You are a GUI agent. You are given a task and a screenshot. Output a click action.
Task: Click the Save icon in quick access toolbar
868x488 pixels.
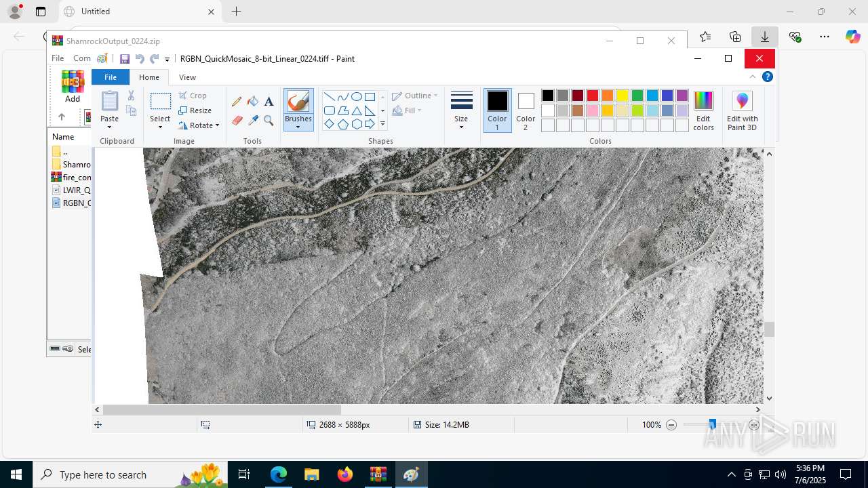click(x=125, y=59)
